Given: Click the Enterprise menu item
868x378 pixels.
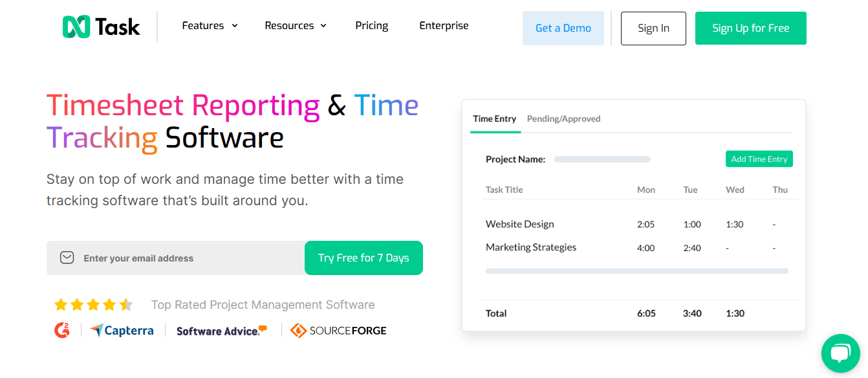Looking at the screenshot, I should (444, 25).
